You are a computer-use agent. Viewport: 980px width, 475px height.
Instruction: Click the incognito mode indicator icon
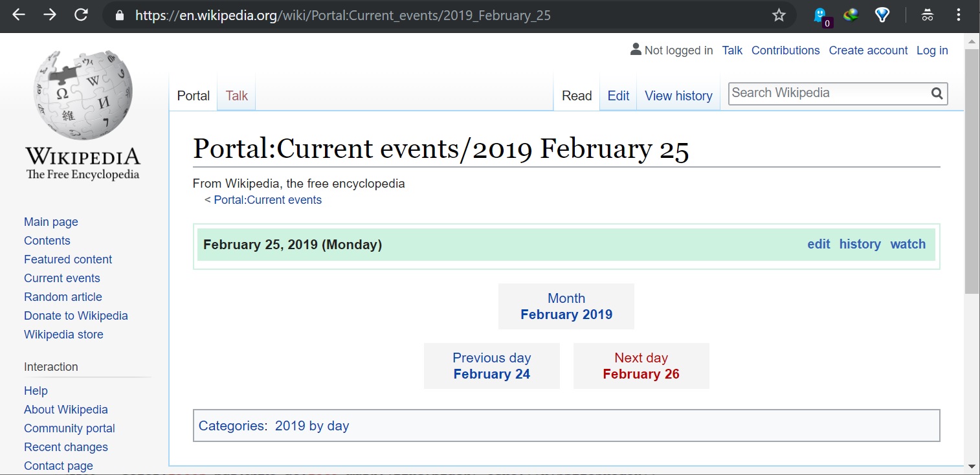point(927,14)
